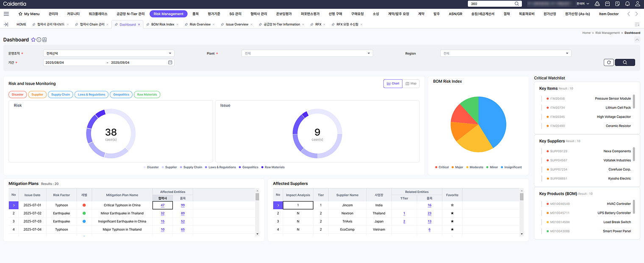Toggle the Disaster filter chip

pos(18,95)
